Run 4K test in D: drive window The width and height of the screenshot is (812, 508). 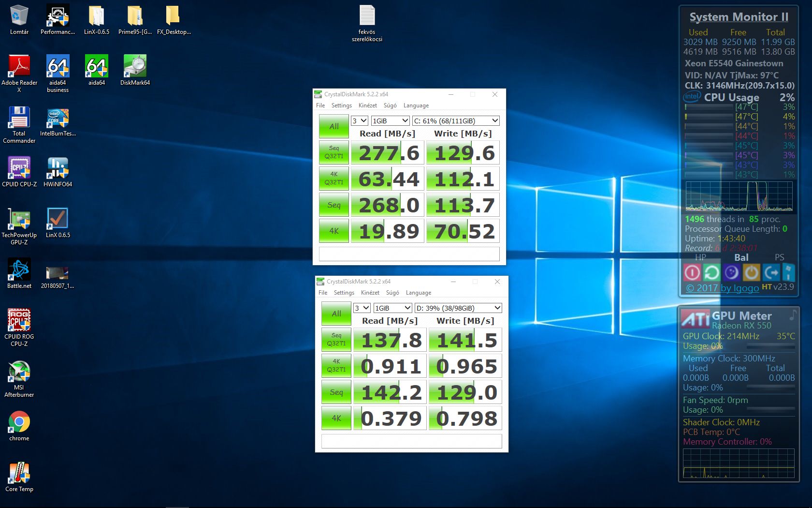tap(336, 418)
